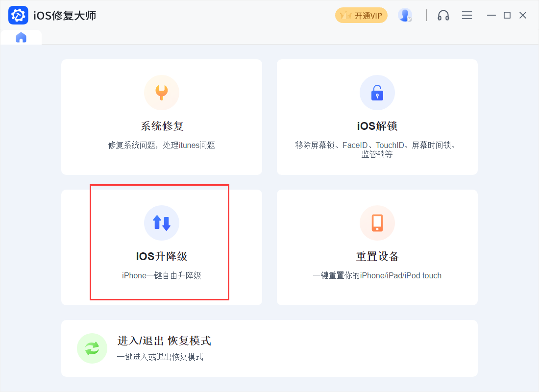Screen dimensions: 539x392
Task: Click the up-down arrows iOS升降级 icon
Action: pos(161,223)
